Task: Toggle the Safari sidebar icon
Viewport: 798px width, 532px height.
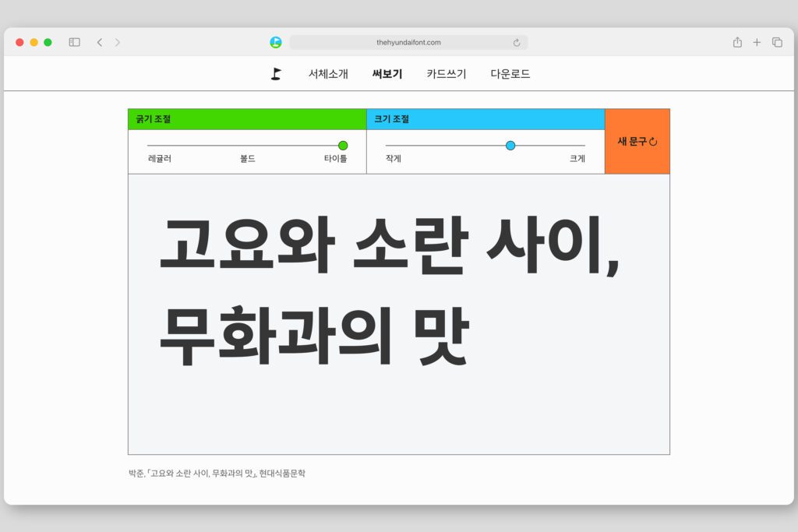Action: 75,42
